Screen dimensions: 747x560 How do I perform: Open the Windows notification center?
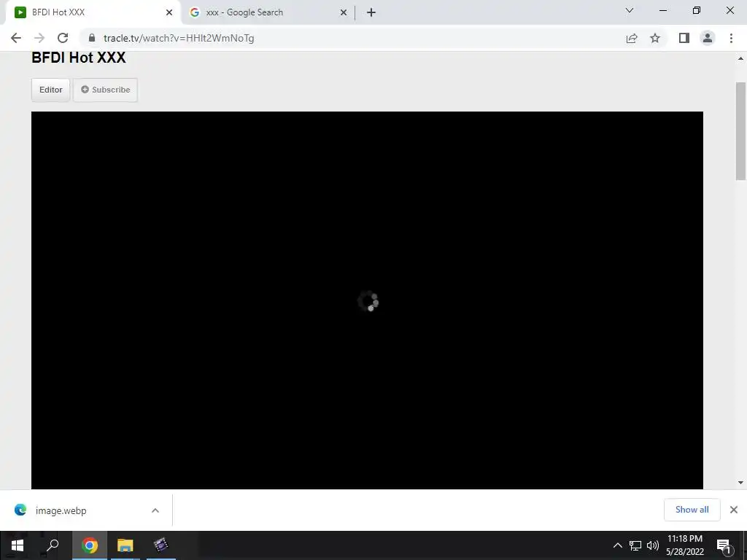tap(724, 545)
